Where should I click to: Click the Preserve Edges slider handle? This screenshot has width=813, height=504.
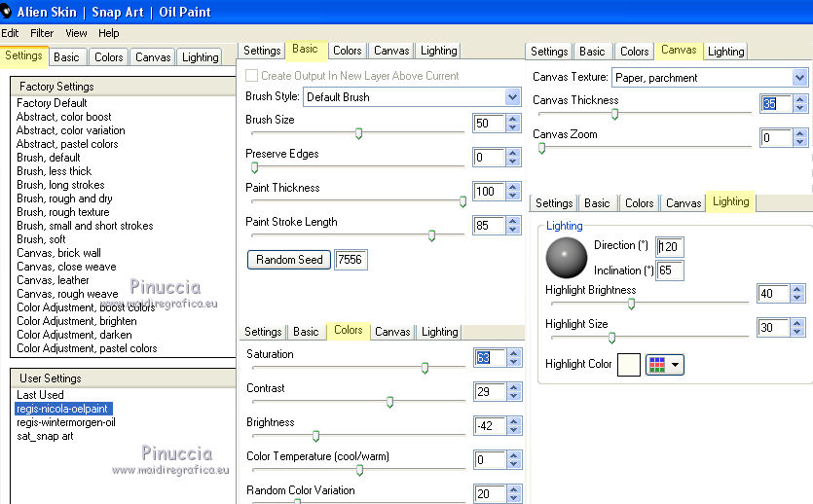coord(254,167)
